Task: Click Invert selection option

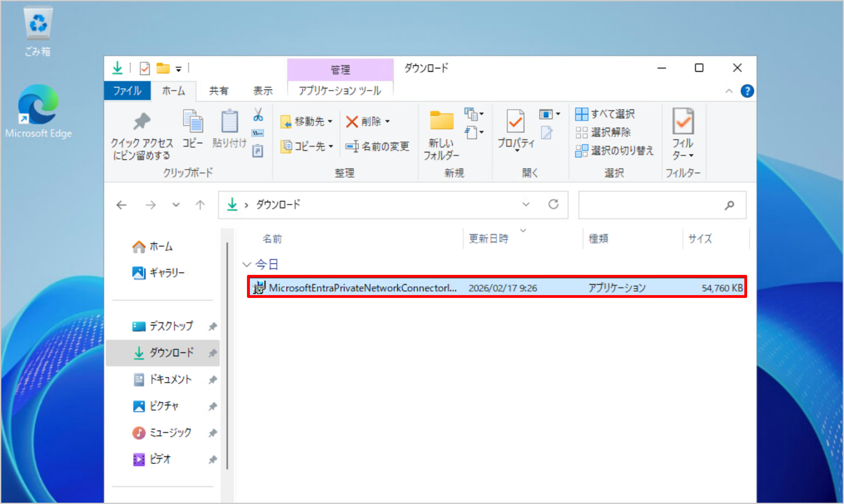Action: pyautogui.click(x=614, y=150)
